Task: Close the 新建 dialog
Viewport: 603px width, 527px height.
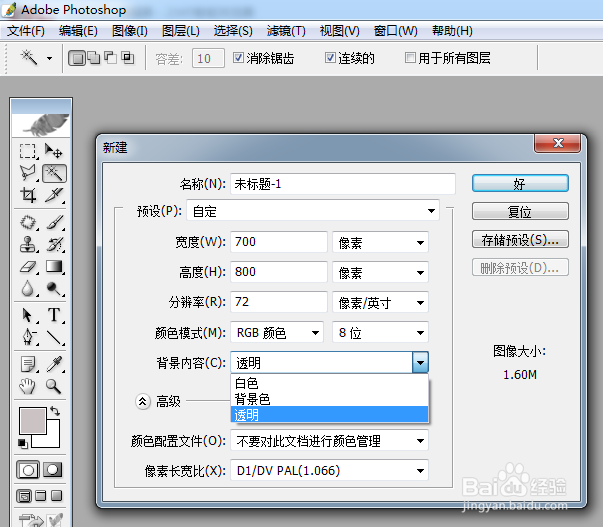Action: (558, 143)
